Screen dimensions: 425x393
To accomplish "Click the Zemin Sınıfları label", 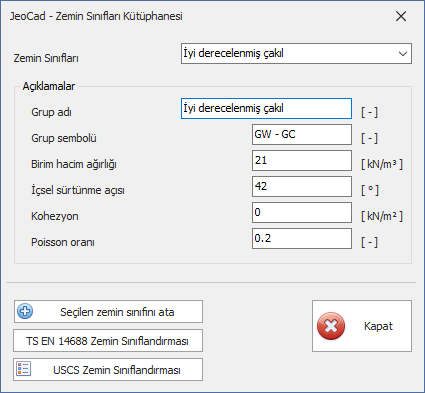I will [46, 58].
